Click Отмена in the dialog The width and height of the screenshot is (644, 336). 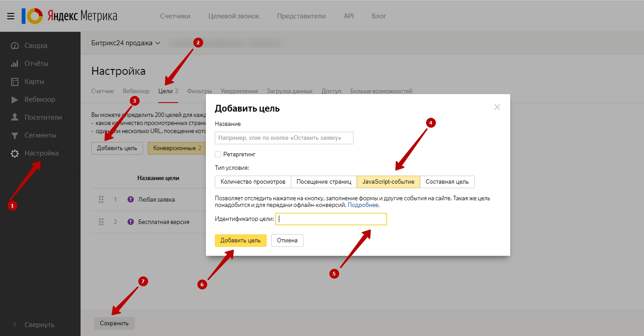(287, 241)
